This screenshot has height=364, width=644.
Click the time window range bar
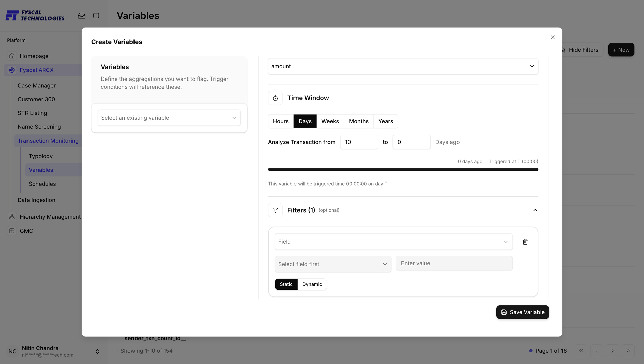click(403, 170)
